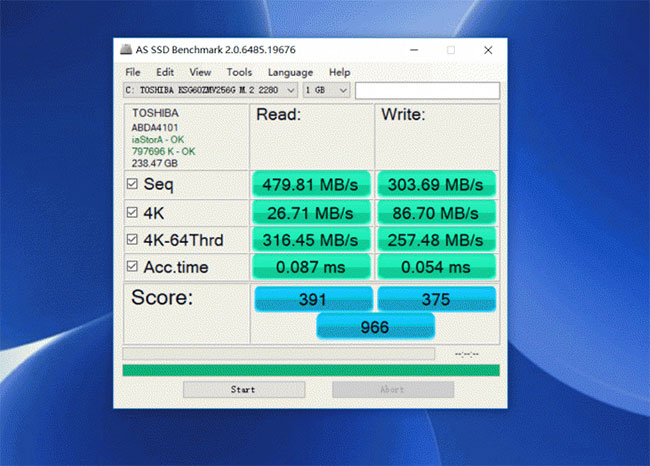Click the 797696 K - OK alignment text
The image size is (650, 466).
[163, 151]
